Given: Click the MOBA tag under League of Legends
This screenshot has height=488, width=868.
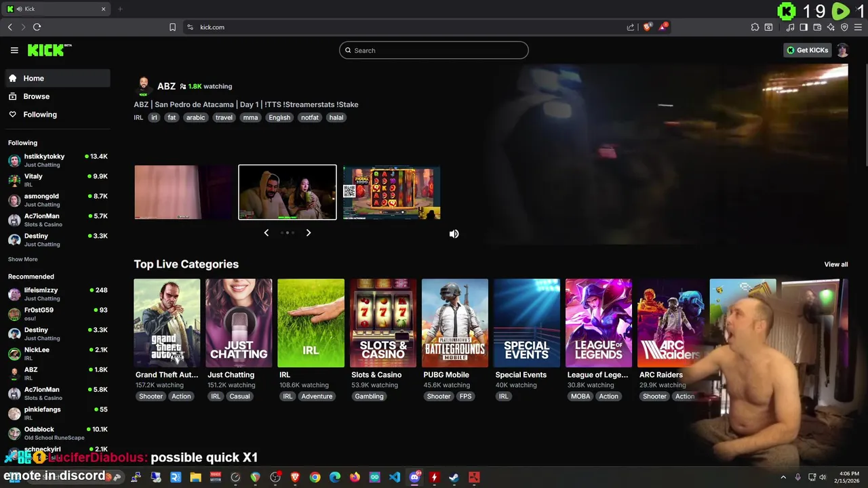Looking at the screenshot, I should pos(580,396).
